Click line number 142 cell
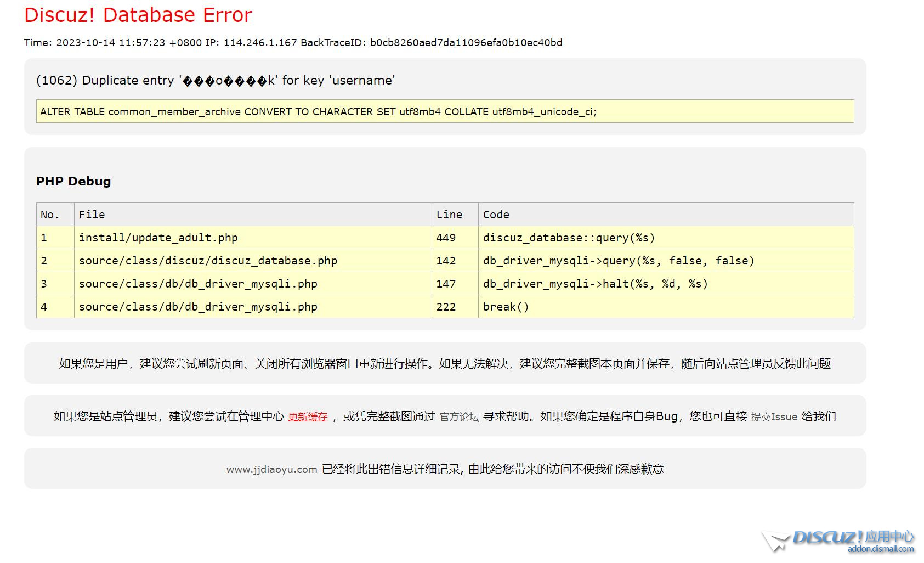924x563 pixels. [x=455, y=261]
